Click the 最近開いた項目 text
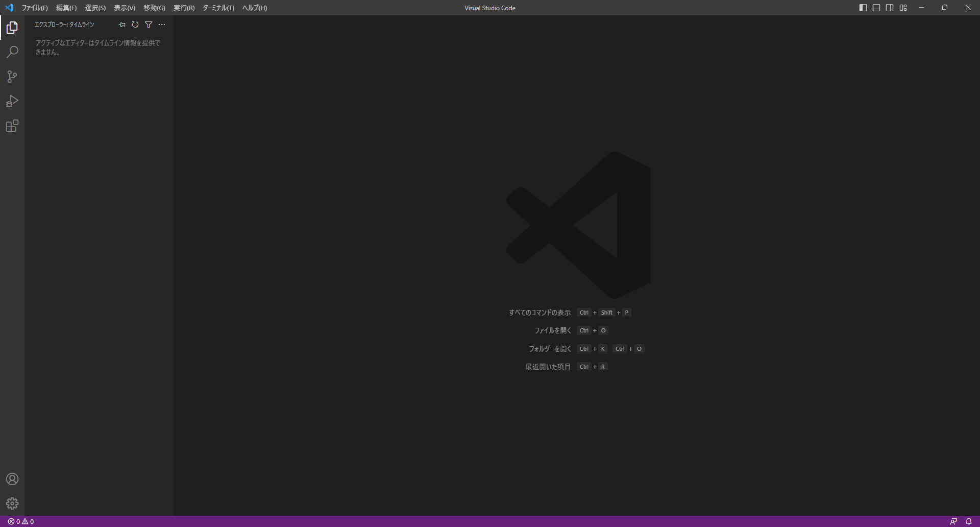The image size is (980, 527). [x=548, y=367]
